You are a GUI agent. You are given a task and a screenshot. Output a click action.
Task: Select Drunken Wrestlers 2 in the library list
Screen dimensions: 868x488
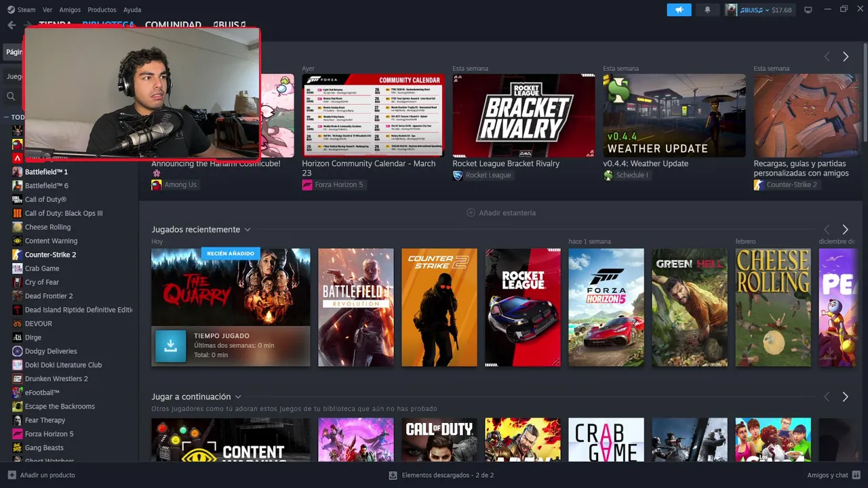click(x=56, y=379)
